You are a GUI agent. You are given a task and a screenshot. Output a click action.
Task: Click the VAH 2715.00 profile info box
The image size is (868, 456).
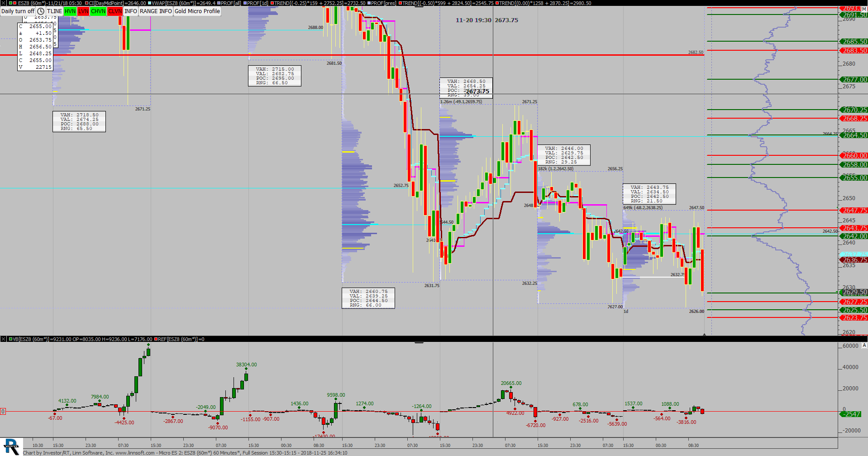[x=275, y=76]
